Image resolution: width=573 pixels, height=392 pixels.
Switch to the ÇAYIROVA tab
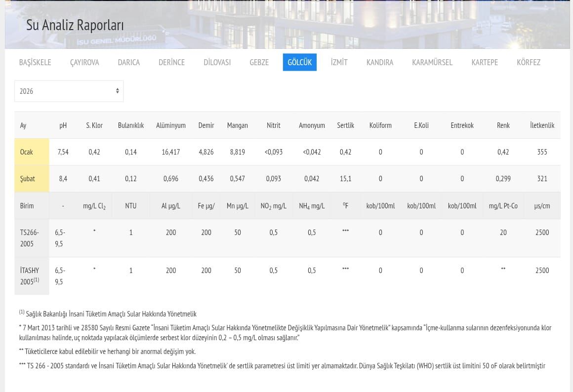(x=84, y=62)
